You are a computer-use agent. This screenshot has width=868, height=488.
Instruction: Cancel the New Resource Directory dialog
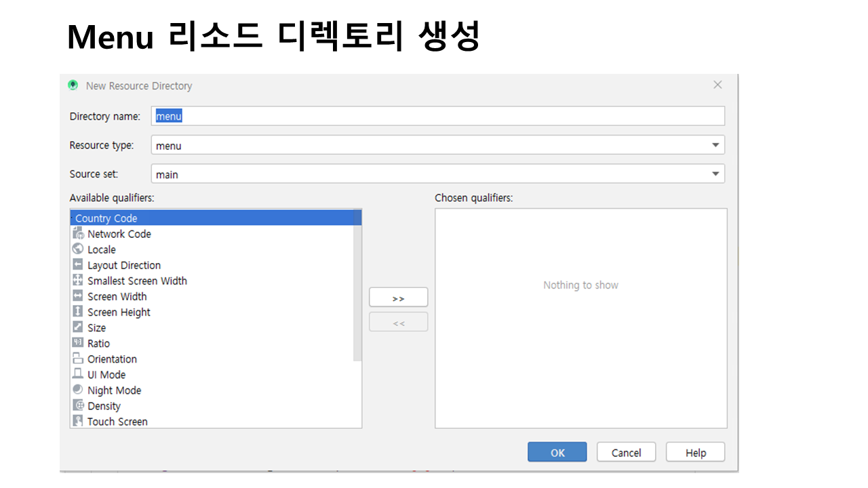coord(626,453)
